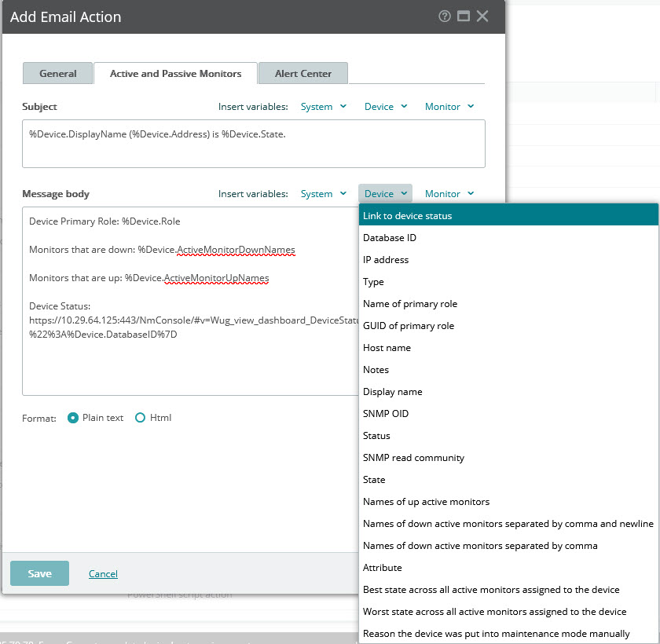Screen dimensions: 660x644
Task: Expand the Subject Device variables dropdown
Action: pyautogui.click(x=386, y=107)
